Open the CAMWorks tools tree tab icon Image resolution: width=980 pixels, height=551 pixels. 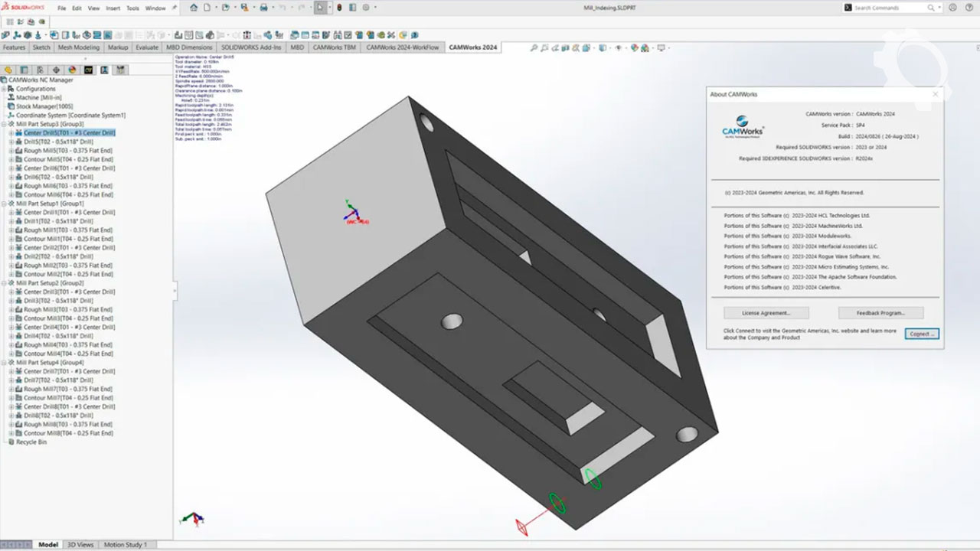121,70
